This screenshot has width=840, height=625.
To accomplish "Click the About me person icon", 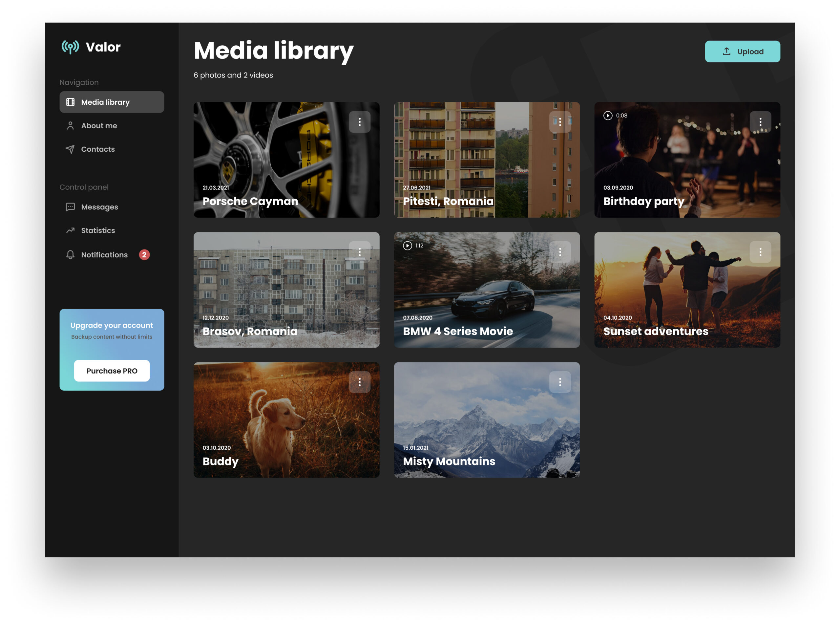I will (70, 126).
